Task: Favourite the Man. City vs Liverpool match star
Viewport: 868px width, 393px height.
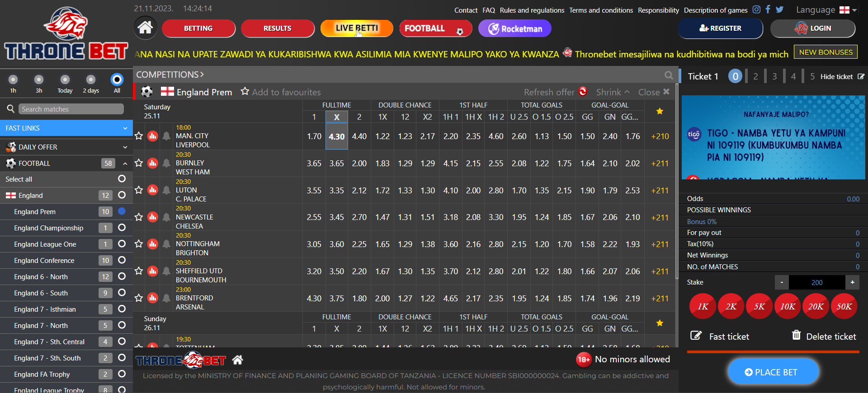Action: 139,136
